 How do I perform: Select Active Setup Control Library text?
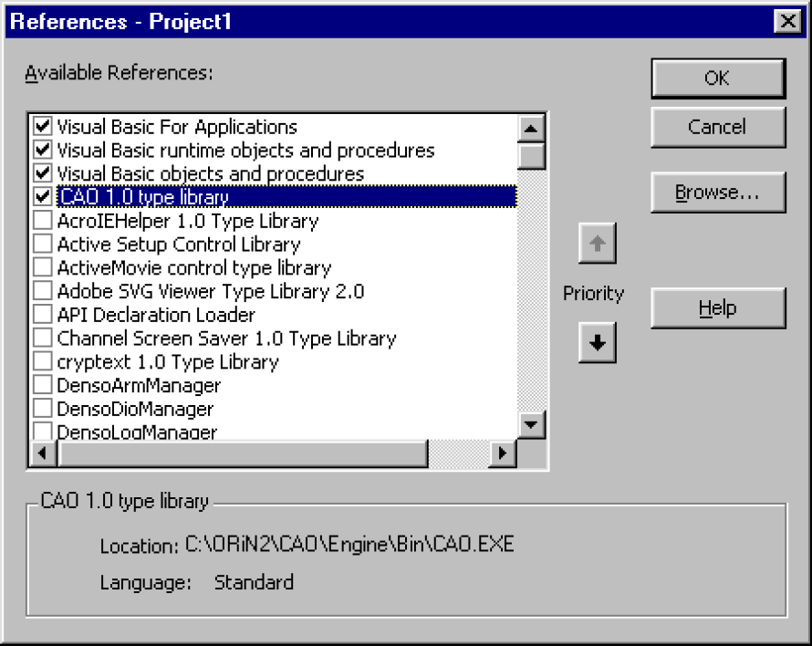point(179,244)
